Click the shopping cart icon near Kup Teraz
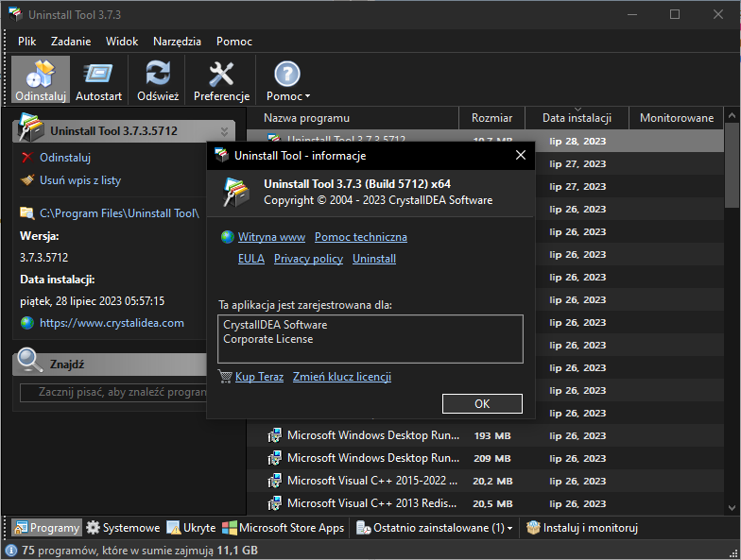This screenshot has width=741, height=560. (x=225, y=376)
